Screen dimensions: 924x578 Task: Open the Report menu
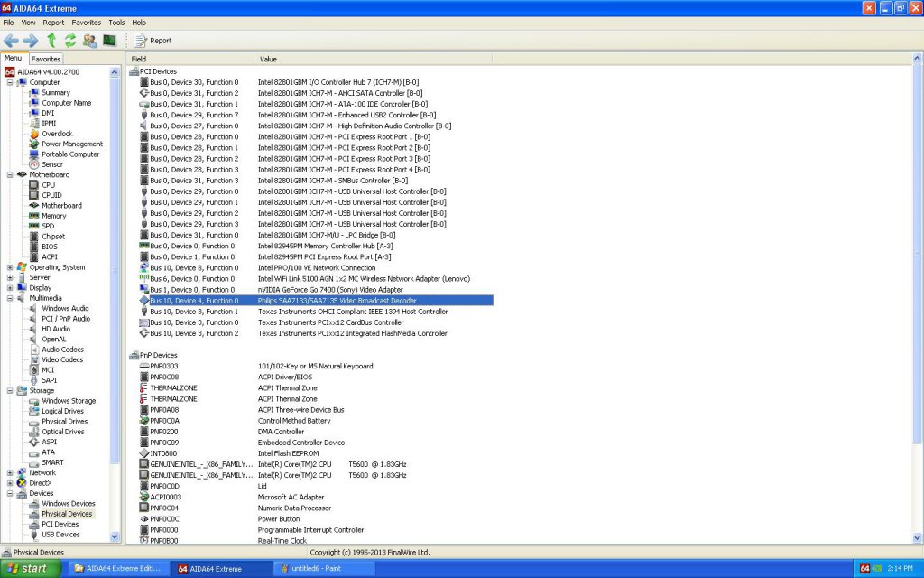tap(53, 23)
